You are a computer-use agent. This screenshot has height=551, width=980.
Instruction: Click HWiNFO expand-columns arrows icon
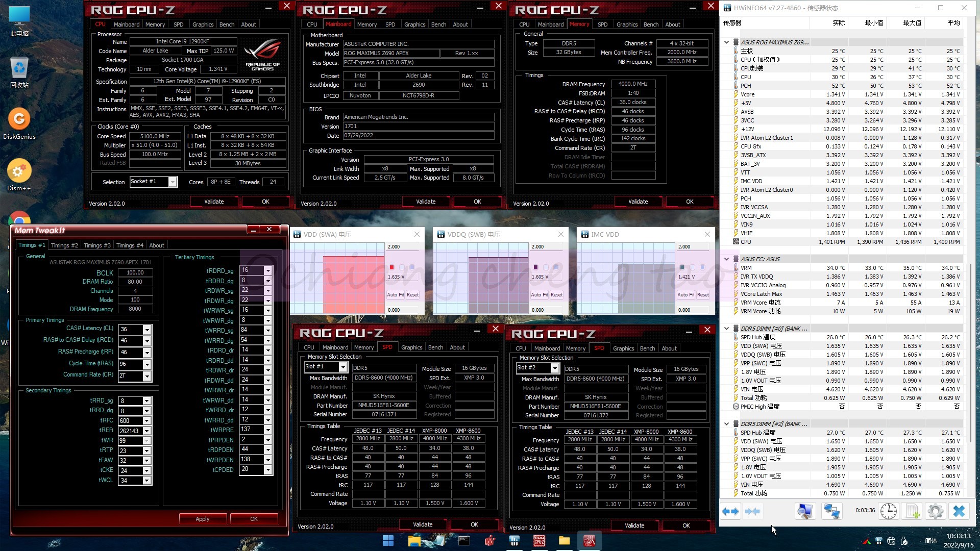(730, 511)
